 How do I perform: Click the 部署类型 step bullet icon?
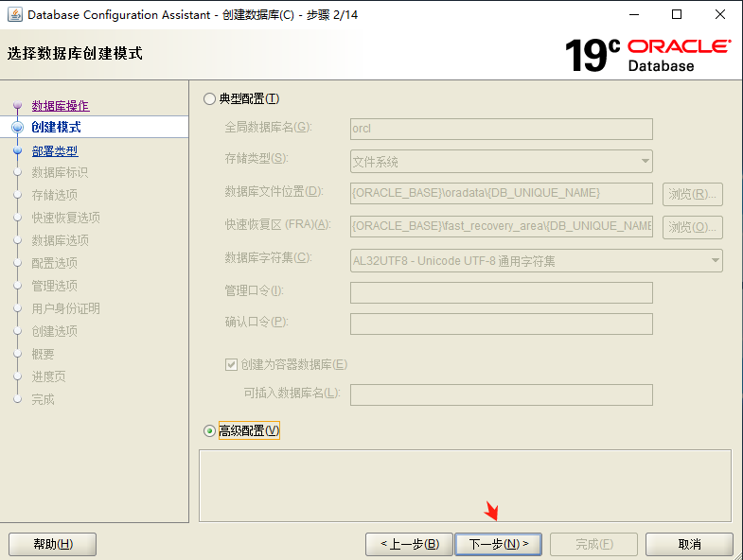[18, 150]
